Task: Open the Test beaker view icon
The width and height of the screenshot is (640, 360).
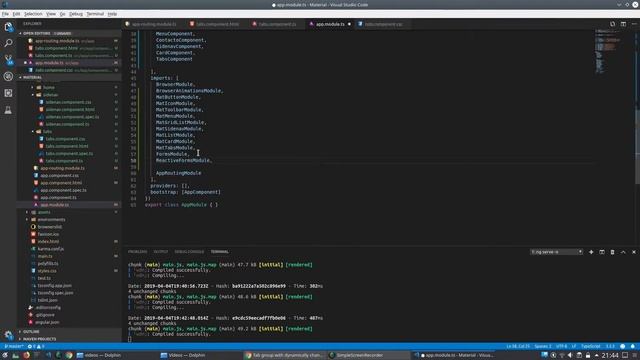Action: pos(8,110)
